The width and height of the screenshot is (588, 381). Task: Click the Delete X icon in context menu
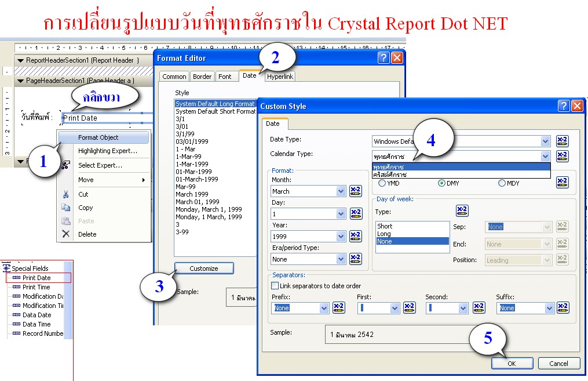[65, 234]
